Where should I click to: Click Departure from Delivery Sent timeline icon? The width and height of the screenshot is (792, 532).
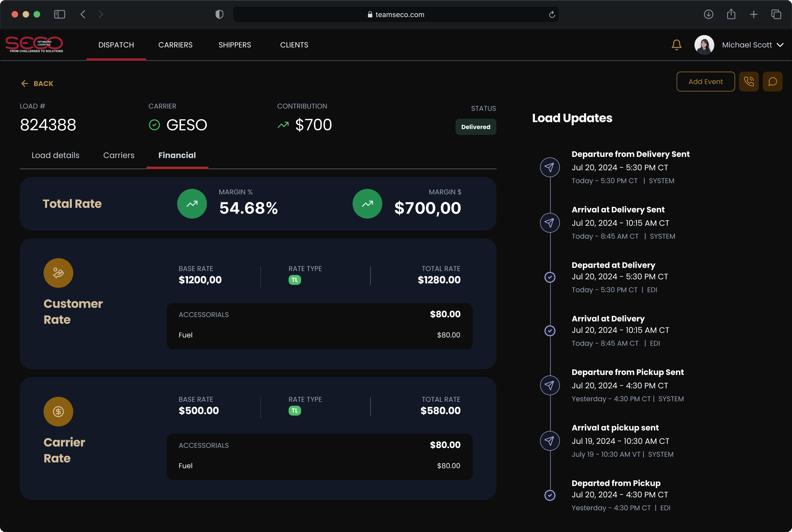pos(550,167)
